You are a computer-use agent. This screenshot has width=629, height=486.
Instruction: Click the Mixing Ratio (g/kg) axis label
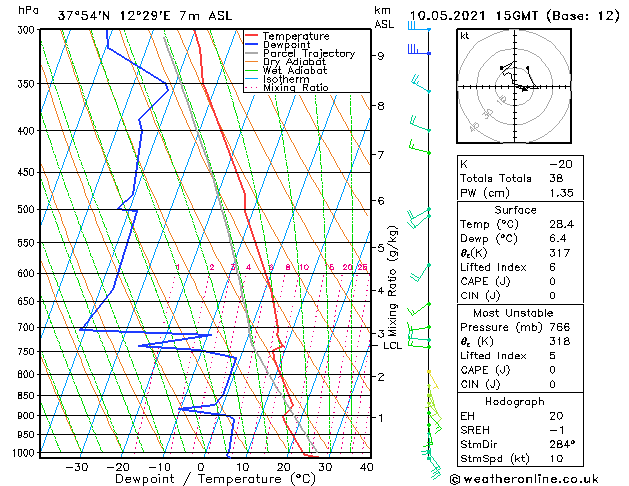(x=392, y=281)
